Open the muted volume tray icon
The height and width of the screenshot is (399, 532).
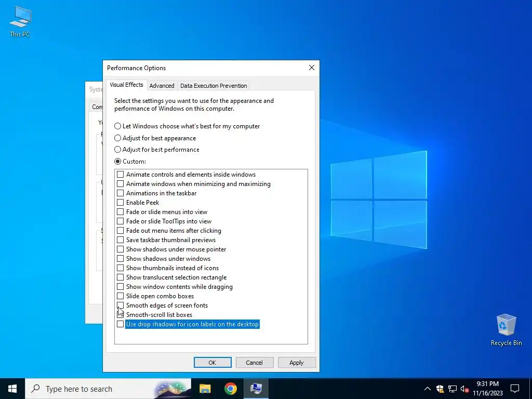click(464, 389)
